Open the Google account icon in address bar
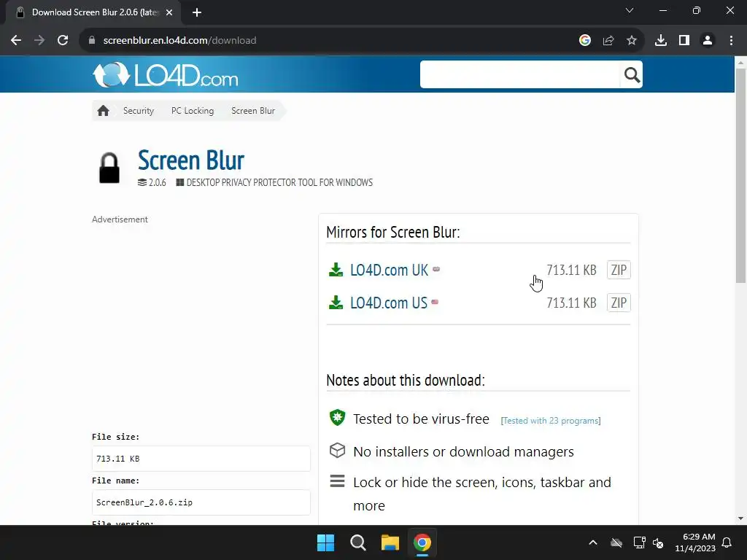 (585, 41)
